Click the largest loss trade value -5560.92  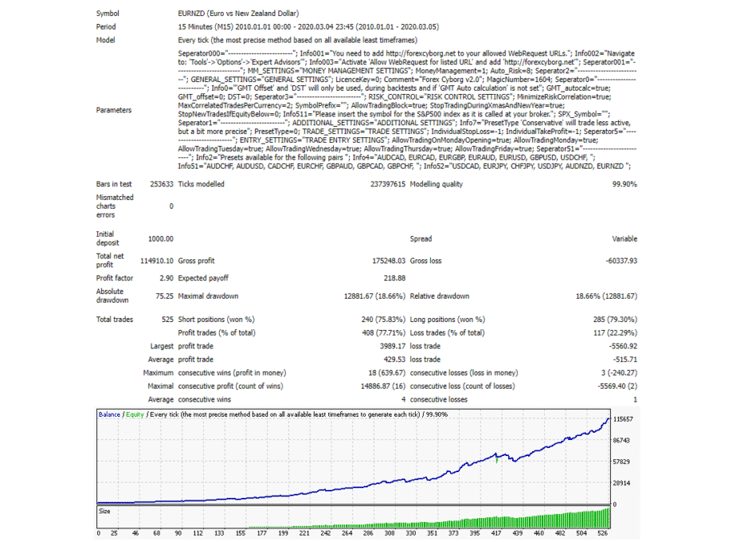tap(623, 346)
